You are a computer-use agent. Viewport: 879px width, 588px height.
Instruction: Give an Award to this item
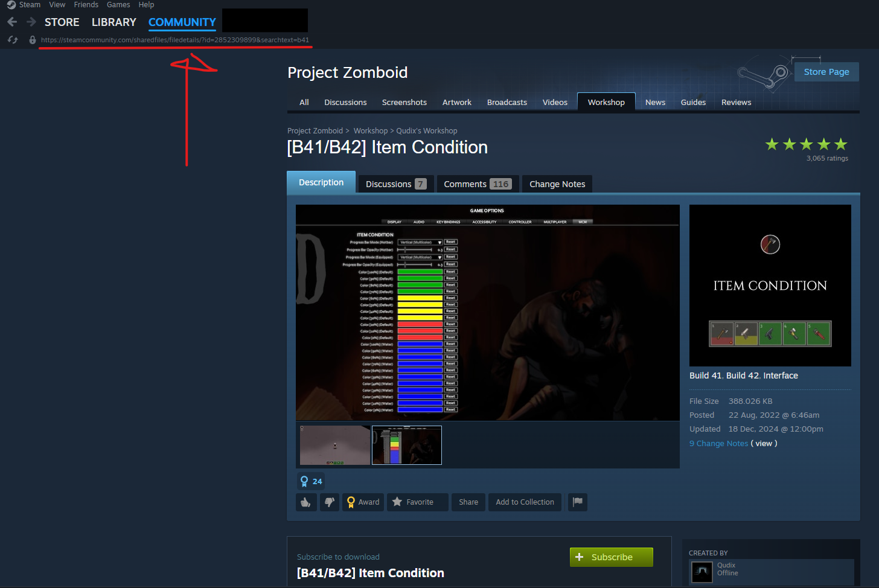coord(363,502)
